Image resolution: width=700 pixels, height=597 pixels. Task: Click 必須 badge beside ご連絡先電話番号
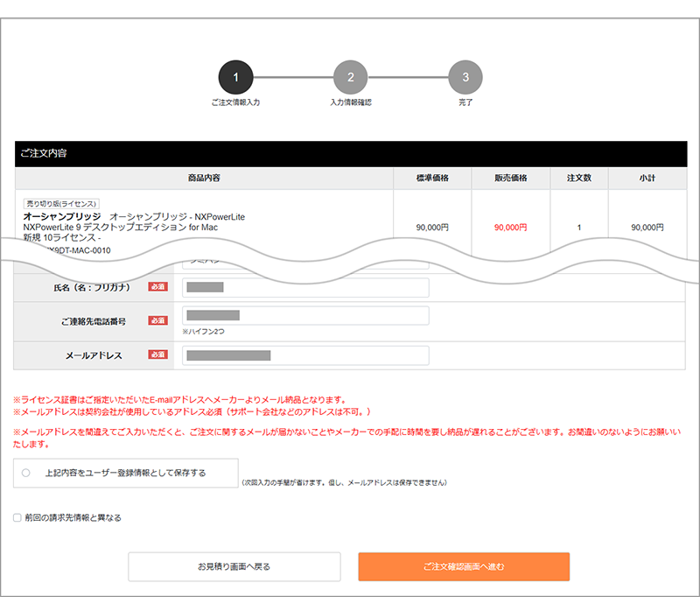pyautogui.click(x=158, y=320)
